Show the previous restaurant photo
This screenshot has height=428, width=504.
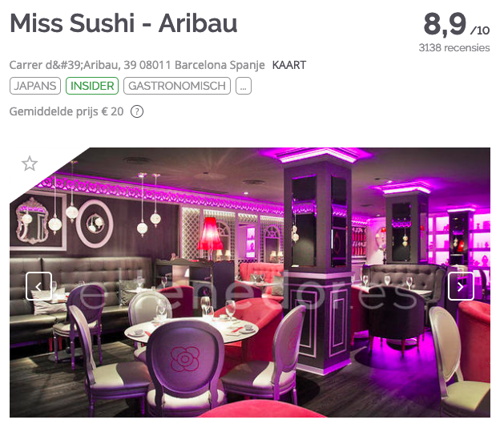pos(38,286)
